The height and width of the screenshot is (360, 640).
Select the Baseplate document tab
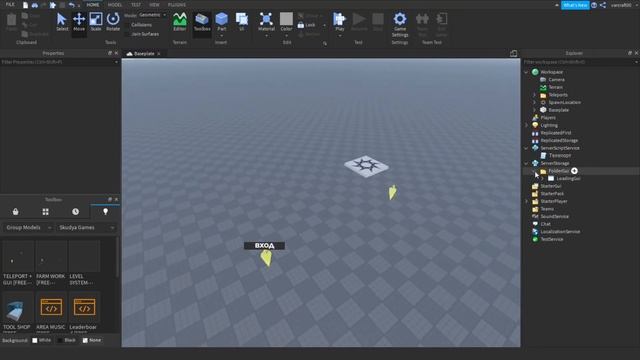click(144, 53)
